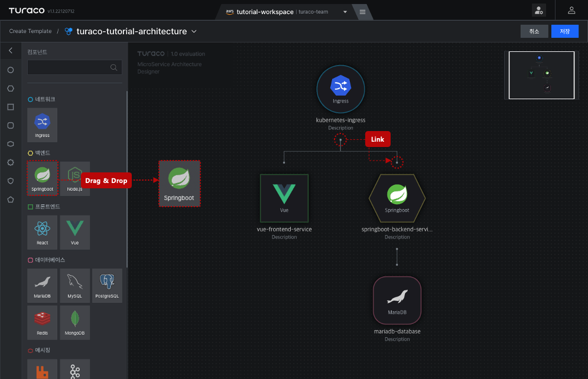Click the 취소 cancel button

point(534,31)
